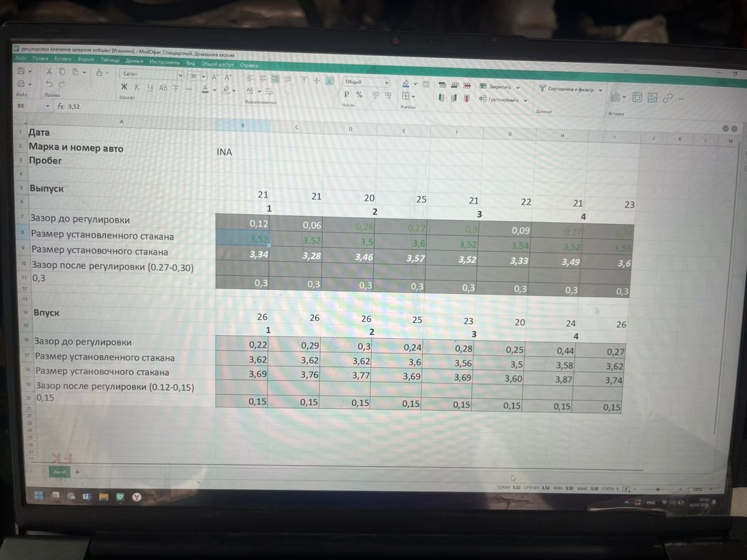Click the format painter icon
The height and width of the screenshot is (560, 747).
[x=100, y=72]
